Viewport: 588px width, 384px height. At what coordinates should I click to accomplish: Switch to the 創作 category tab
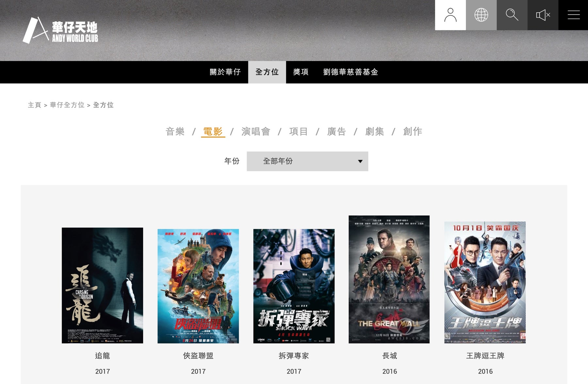(x=413, y=131)
